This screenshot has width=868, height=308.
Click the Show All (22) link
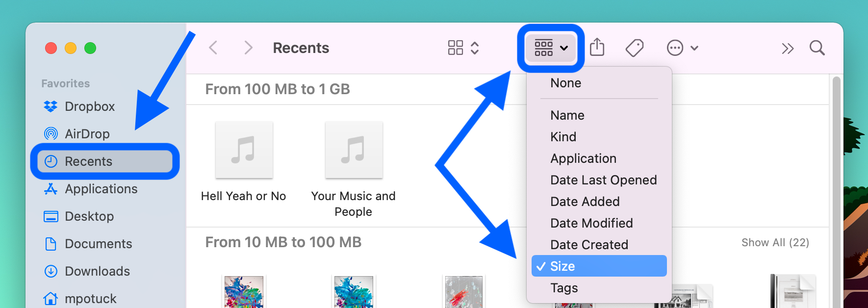[775, 242]
